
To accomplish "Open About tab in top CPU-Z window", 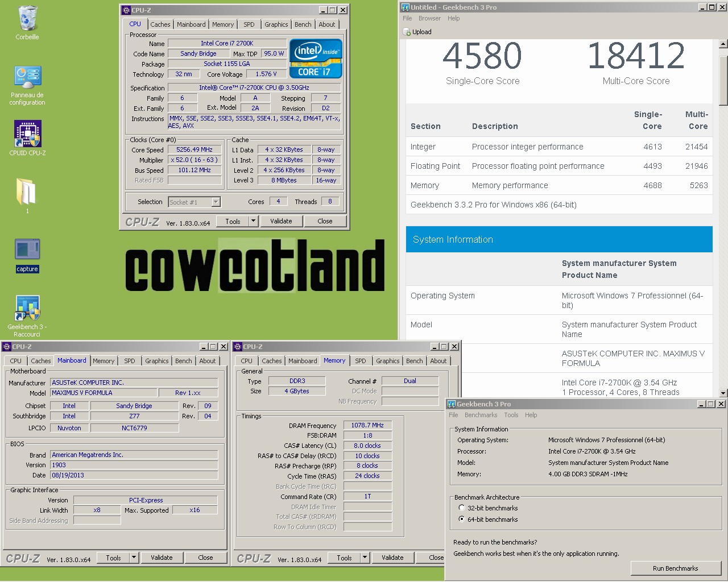I will (x=326, y=24).
